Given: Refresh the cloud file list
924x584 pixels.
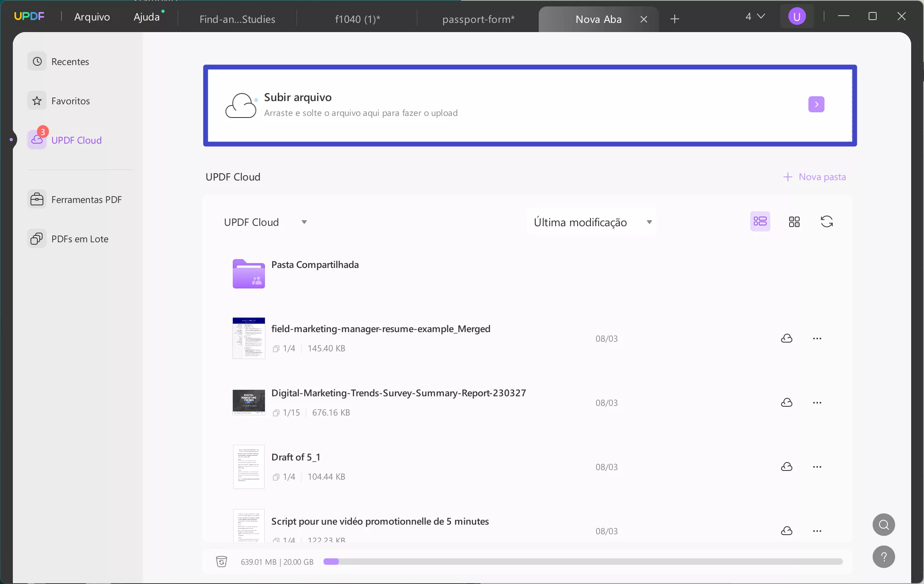Looking at the screenshot, I should pyautogui.click(x=826, y=222).
